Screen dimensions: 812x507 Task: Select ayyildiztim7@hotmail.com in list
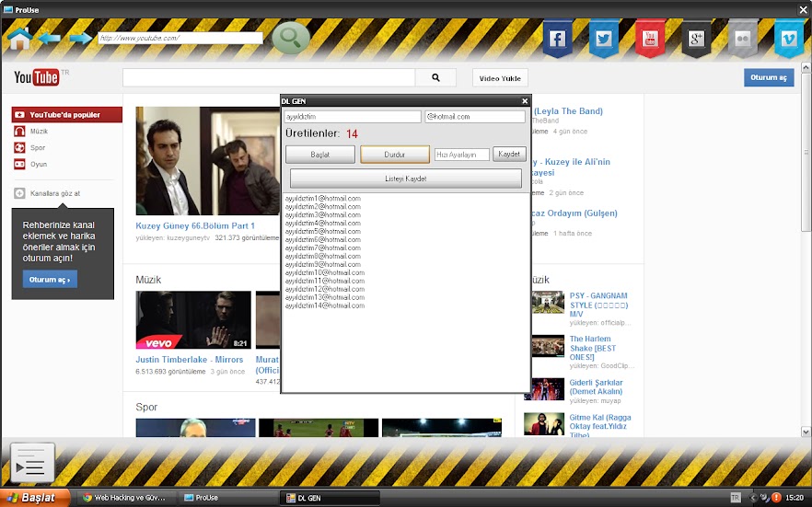click(x=322, y=248)
